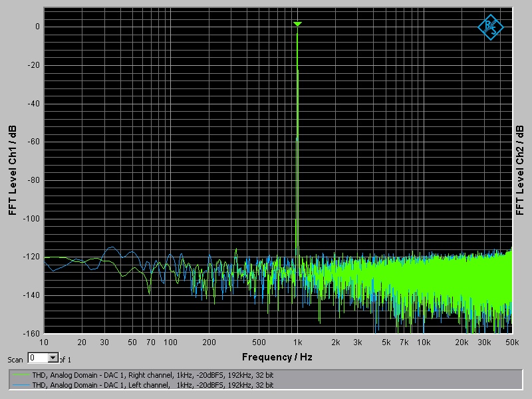Click the 10 Hz label at axis start

(44, 342)
